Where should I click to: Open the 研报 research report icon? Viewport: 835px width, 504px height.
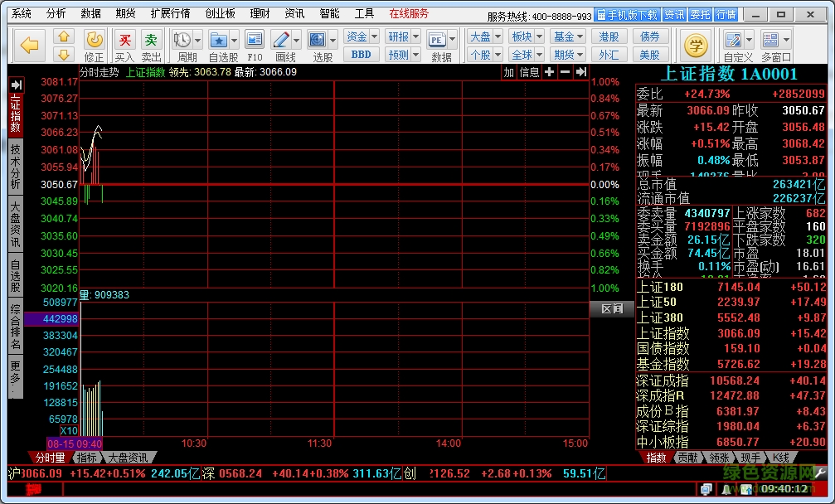tap(398, 36)
